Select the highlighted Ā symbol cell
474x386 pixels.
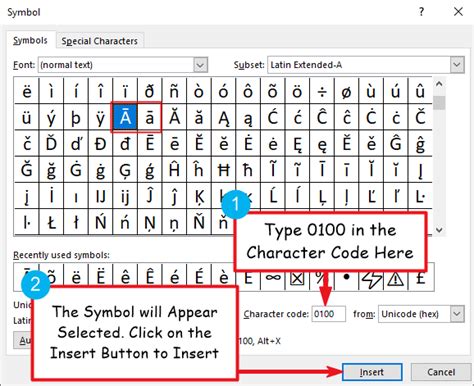(125, 117)
